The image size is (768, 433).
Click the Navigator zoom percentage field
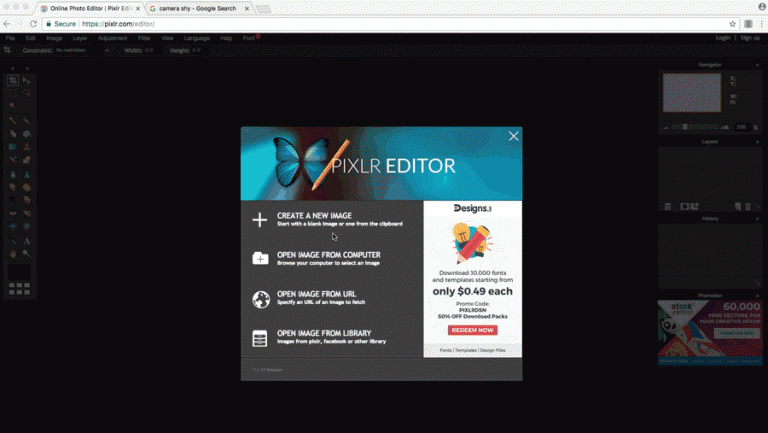pos(742,127)
